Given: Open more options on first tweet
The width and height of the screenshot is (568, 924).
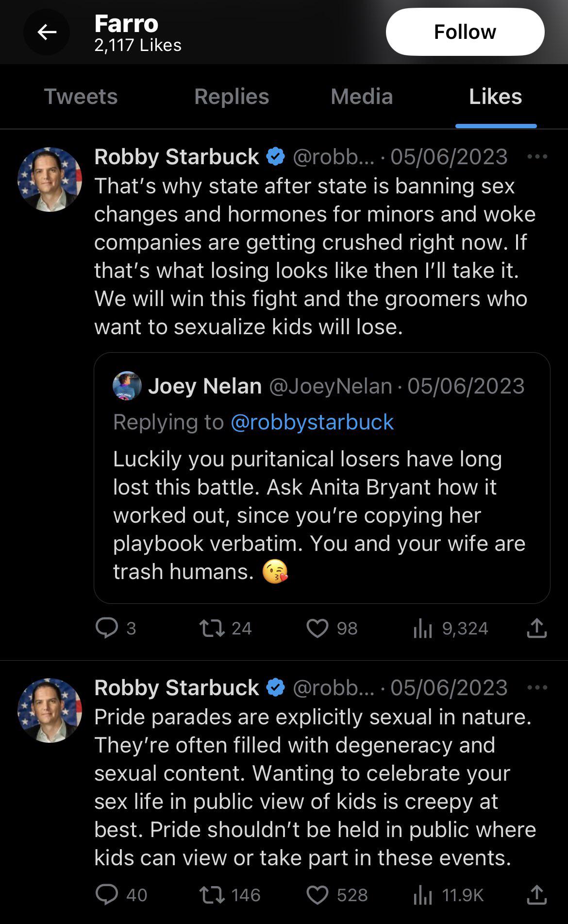Looking at the screenshot, I should point(537,157).
